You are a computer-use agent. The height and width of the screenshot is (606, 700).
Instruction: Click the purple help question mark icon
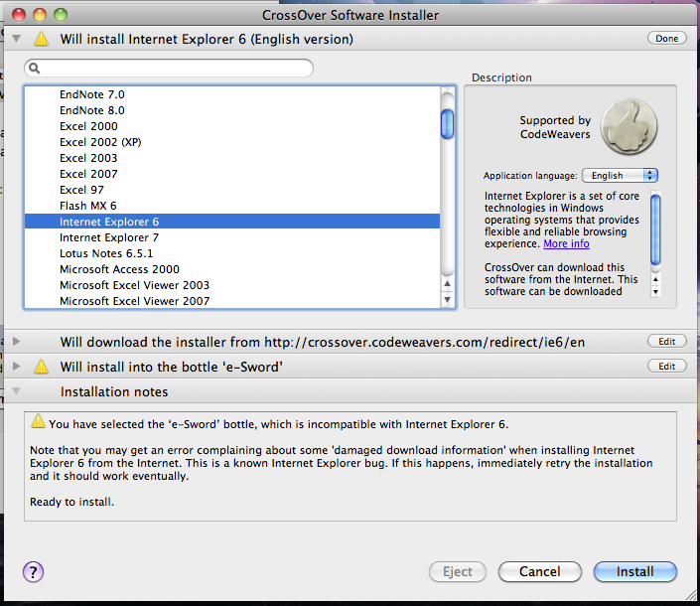(x=34, y=571)
